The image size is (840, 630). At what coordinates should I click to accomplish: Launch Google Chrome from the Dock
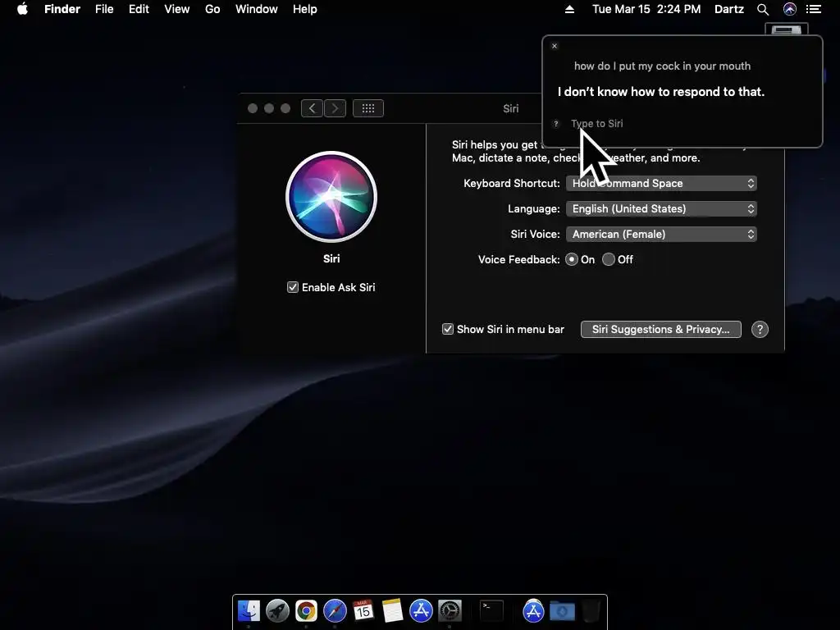306,610
